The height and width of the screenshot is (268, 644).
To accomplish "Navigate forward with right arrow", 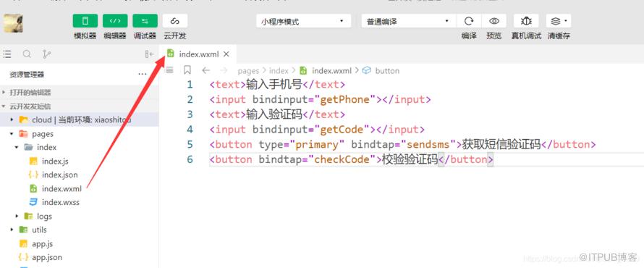I will [224, 70].
